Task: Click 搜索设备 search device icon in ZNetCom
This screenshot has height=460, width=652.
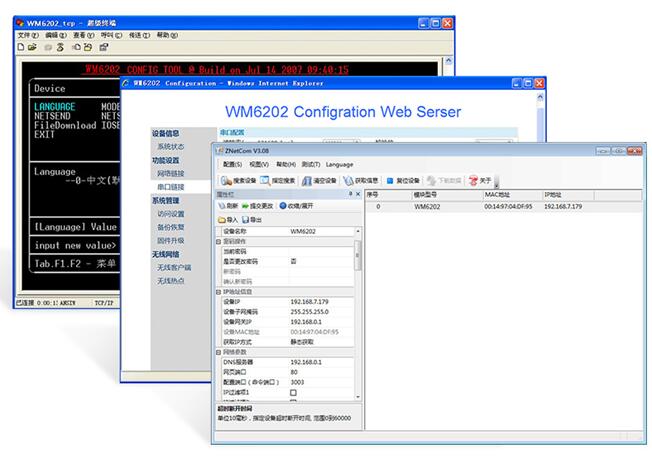Action: (226, 181)
